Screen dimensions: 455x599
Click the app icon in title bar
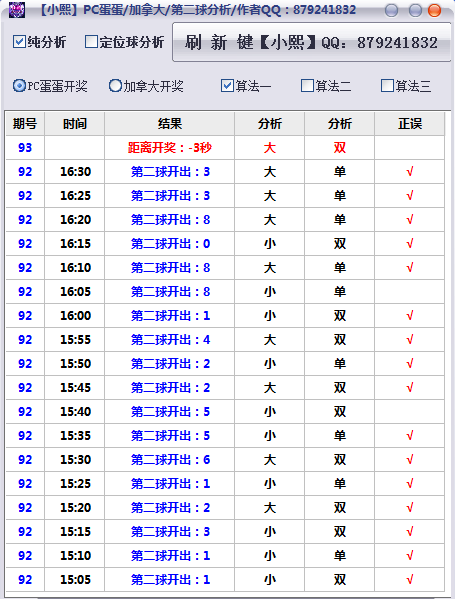(16, 10)
